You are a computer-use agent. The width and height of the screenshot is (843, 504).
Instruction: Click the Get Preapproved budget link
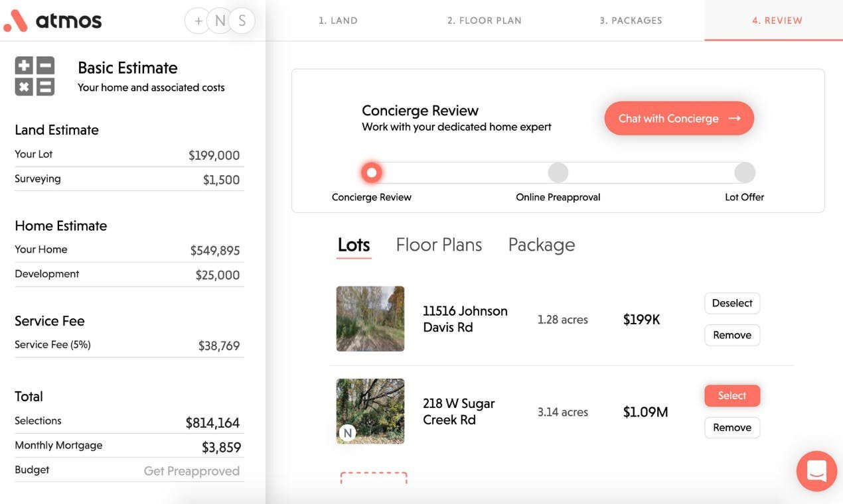[192, 471]
